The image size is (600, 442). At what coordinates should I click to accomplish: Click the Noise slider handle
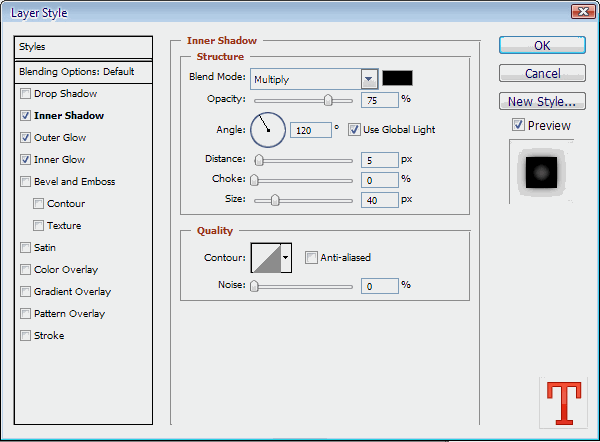point(254,286)
